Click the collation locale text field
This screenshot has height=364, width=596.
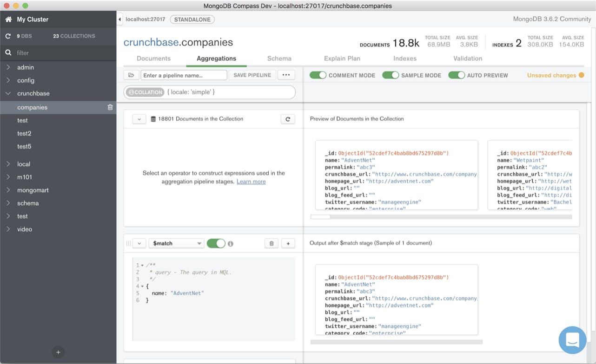point(230,92)
